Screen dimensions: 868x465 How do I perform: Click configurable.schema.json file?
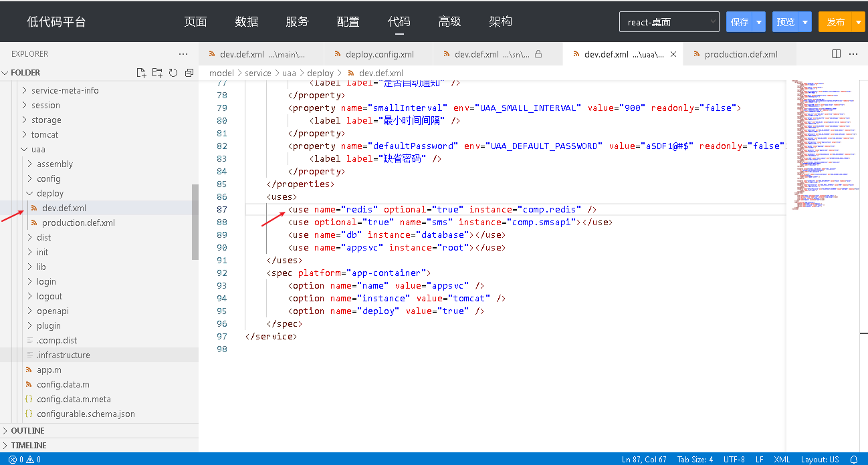(86, 414)
